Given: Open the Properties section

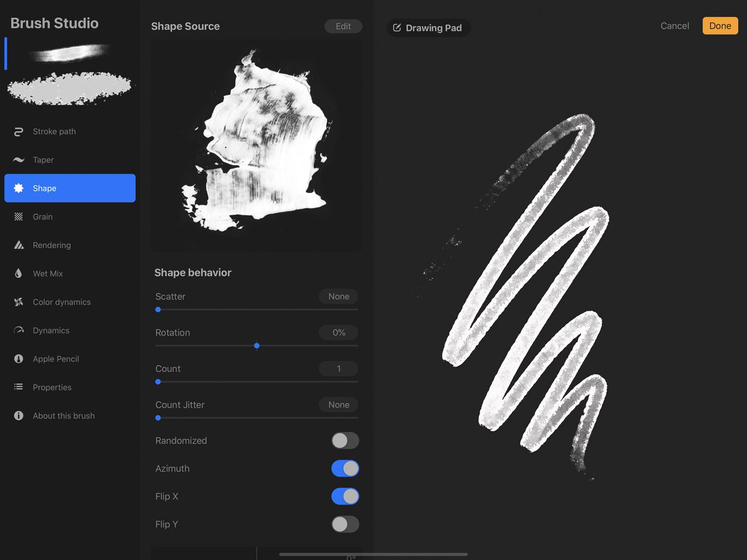Looking at the screenshot, I should pyautogui.click(x=52, y=387).
